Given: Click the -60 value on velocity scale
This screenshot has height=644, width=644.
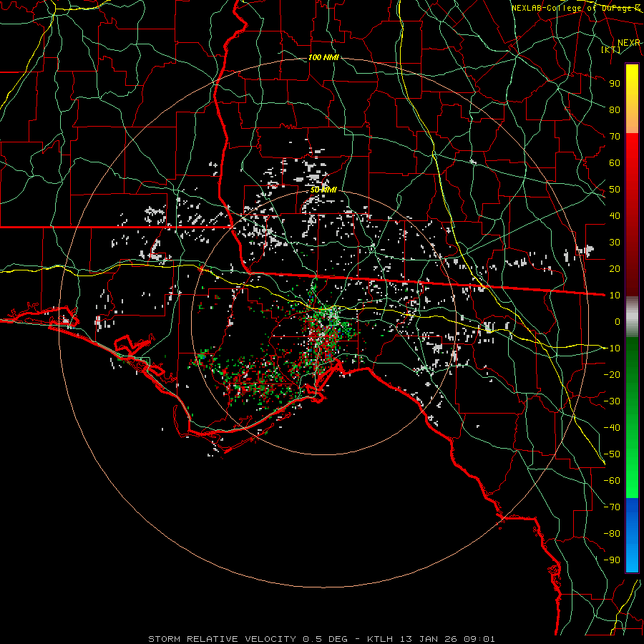Looking at the screenshot, I should (x=612, y=481).
